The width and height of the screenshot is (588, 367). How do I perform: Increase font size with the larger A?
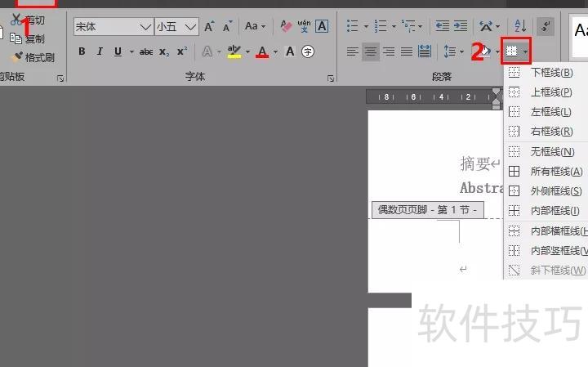coord(209,27)
